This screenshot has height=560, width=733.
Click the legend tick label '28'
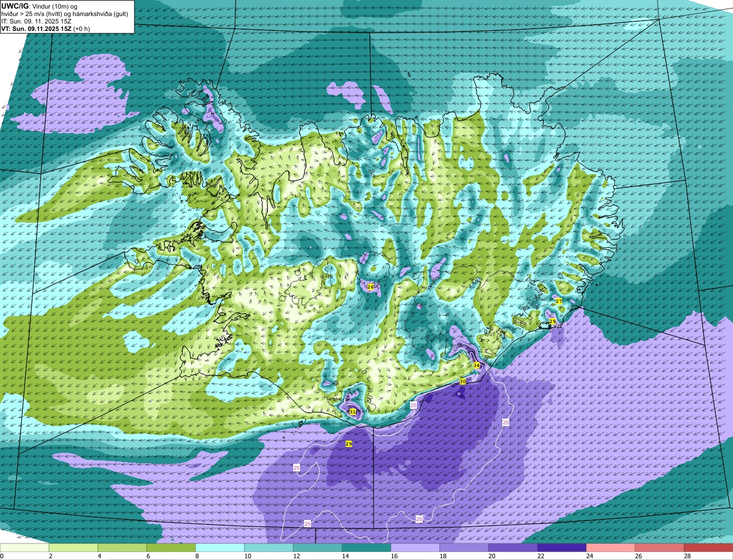687,556
